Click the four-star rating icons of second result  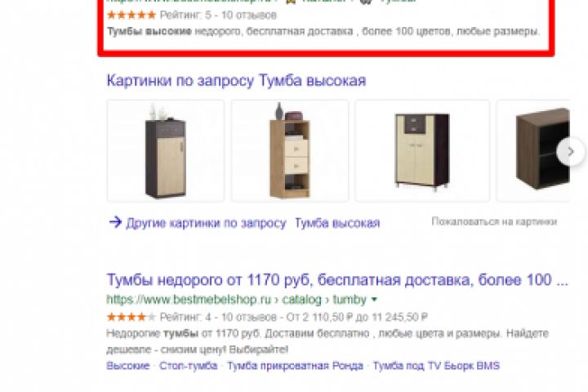131,318
